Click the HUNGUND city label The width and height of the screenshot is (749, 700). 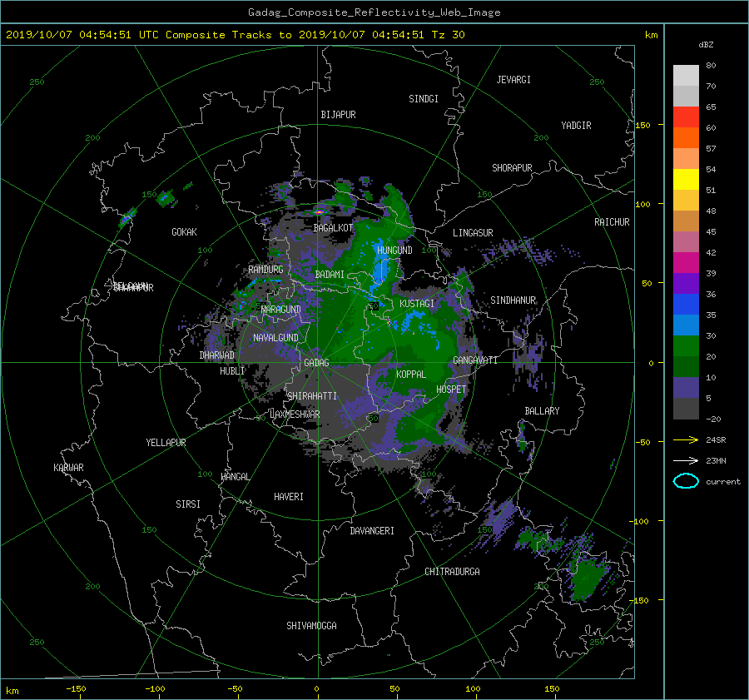point(394,251)
